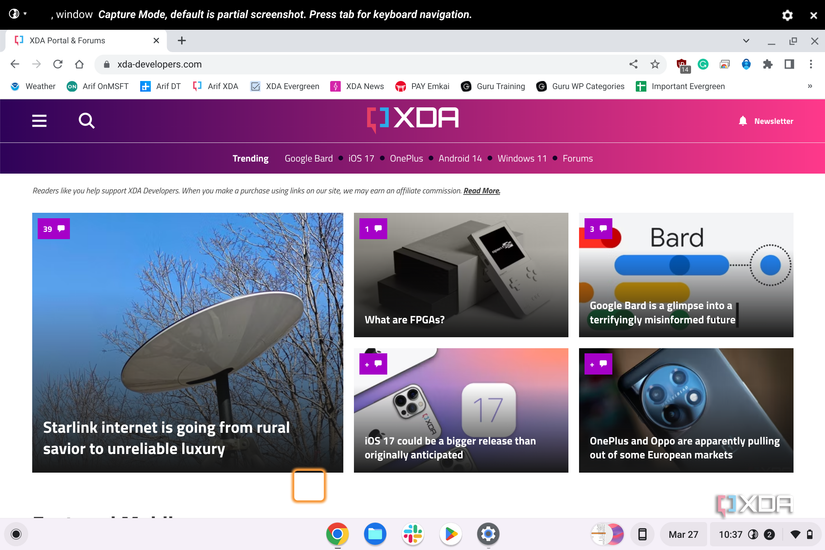Click the Read More affiliate disclosure link
This screenshot has height=550, width=825.
point(481,191)
